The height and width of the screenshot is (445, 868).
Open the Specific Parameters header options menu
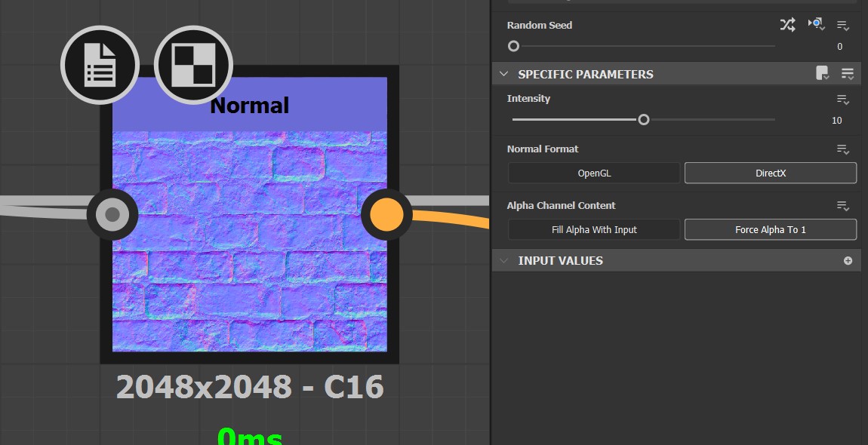click(847, 73)
